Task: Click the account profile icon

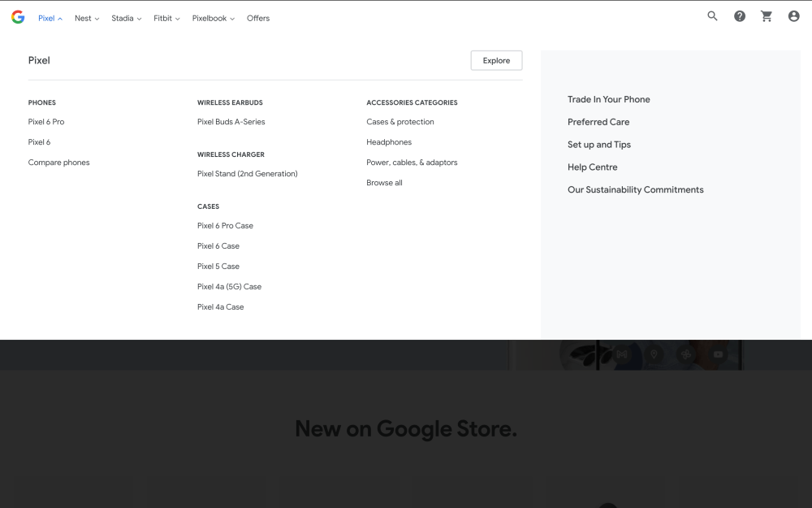Action: point(793,16)
